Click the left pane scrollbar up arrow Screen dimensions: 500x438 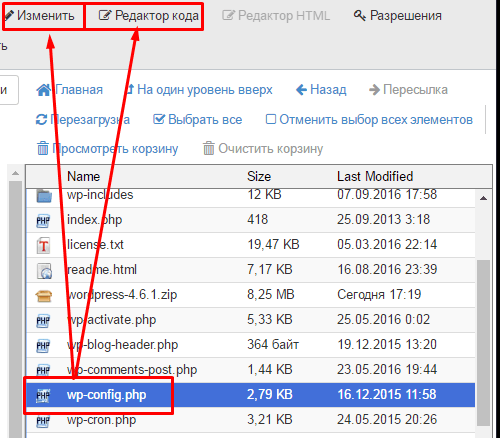(15, 173)
